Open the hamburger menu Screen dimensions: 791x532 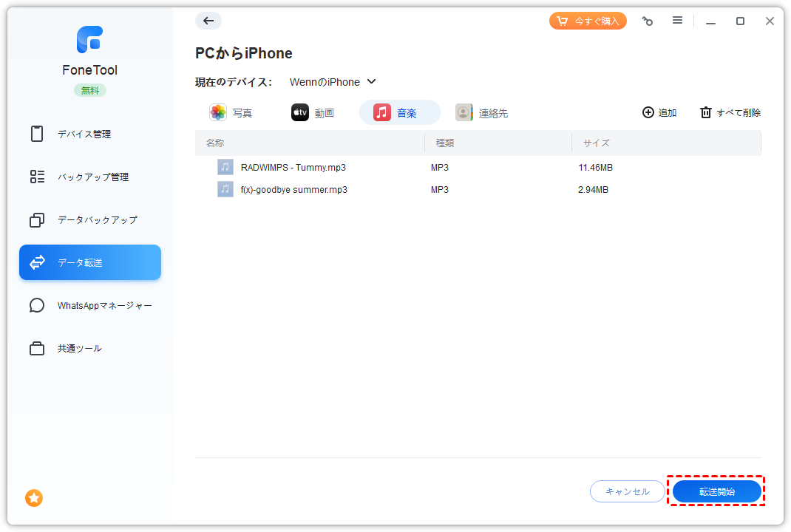pos(677,21)
